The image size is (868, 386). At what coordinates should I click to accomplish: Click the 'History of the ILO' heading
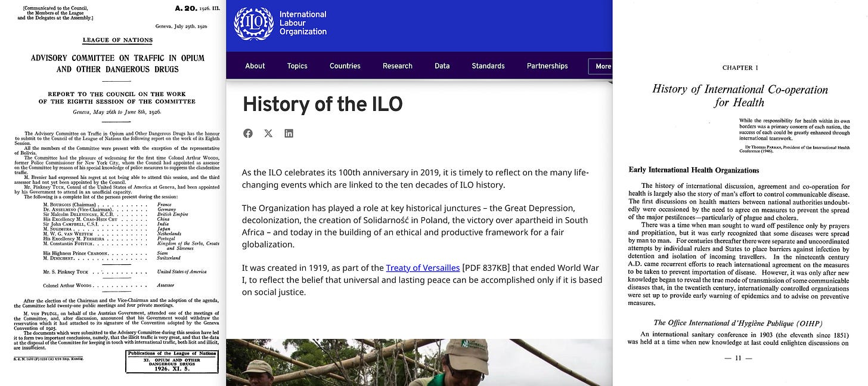pos(323,104)
